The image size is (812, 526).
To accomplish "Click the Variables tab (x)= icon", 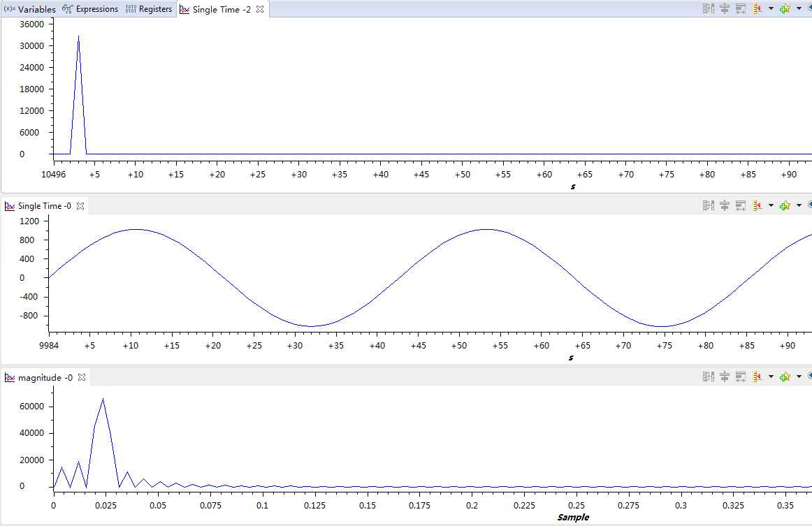I will pos(9,9).
